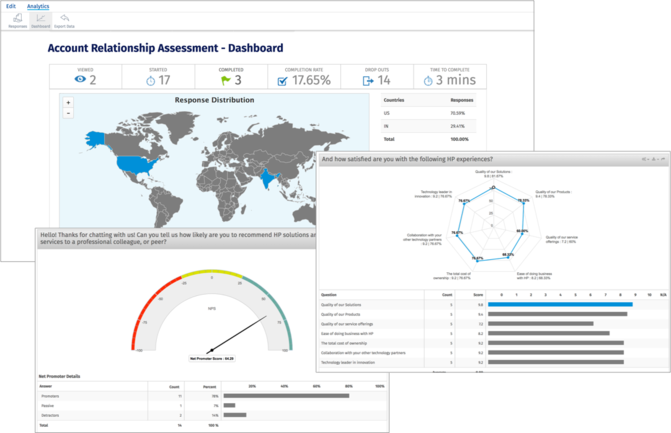Click Technology leader in innovation table row
This screenshot has width=671, height=433.
tap(493, 362)
